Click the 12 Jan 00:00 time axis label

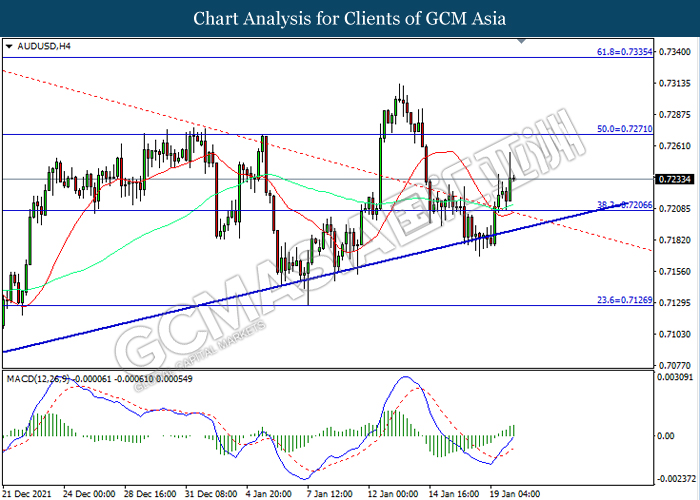pos(393,494)
